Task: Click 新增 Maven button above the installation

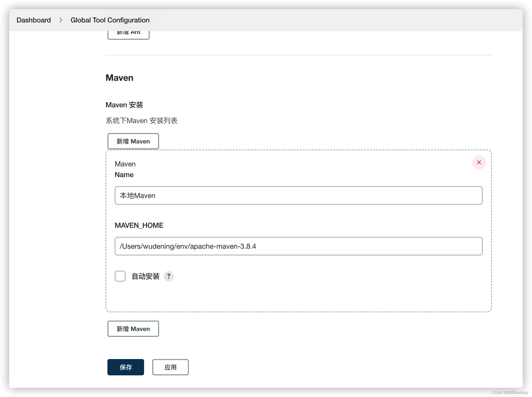Action: point(133,141)
